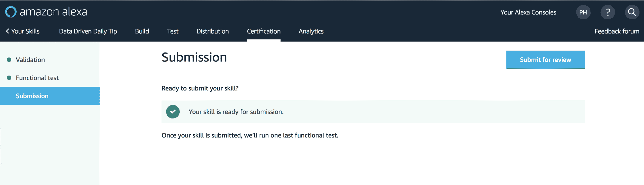Open the help question mark icon

pos(608,12)
